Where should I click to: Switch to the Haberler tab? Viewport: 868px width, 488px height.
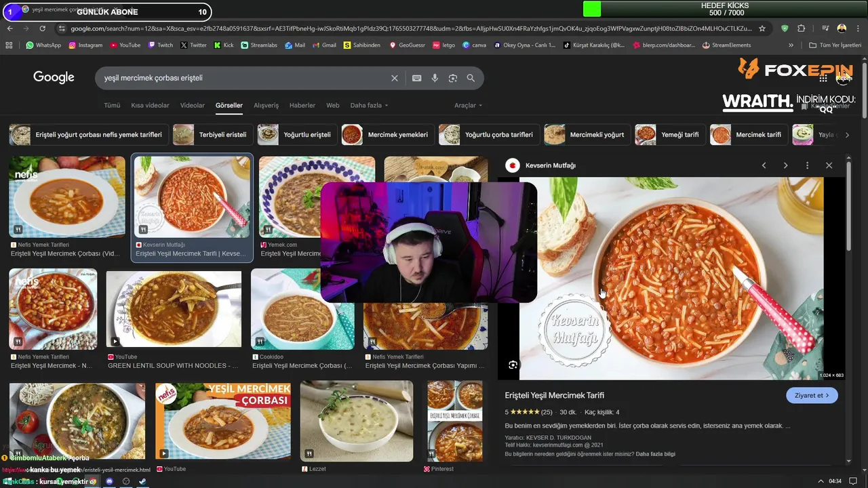302,106
